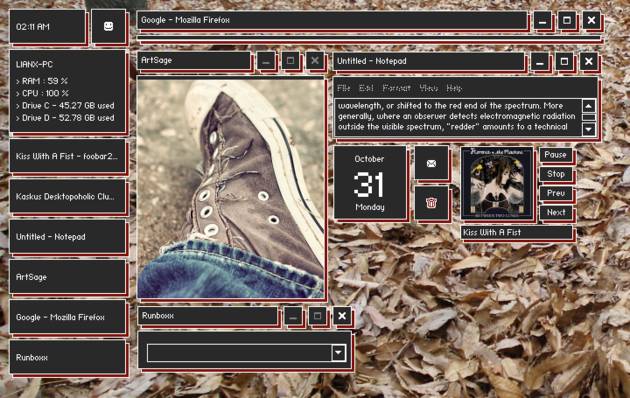630x398 pixels.
Task: Click the ArtSage window title bar
Action: point(194,61)
